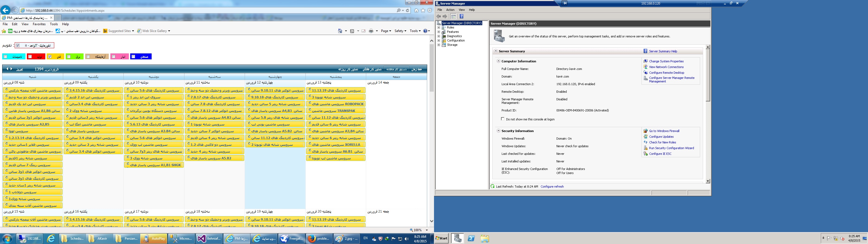The height and width of the screenshot is (244, 868).
Task: Open the Action menu in Server Manager
Action: pos(451,10)
